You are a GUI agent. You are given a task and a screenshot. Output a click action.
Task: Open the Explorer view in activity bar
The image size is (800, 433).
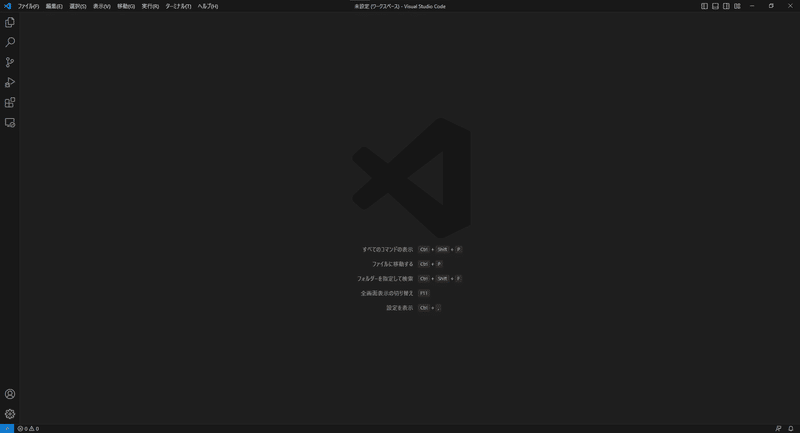click(x=10, y=22)
